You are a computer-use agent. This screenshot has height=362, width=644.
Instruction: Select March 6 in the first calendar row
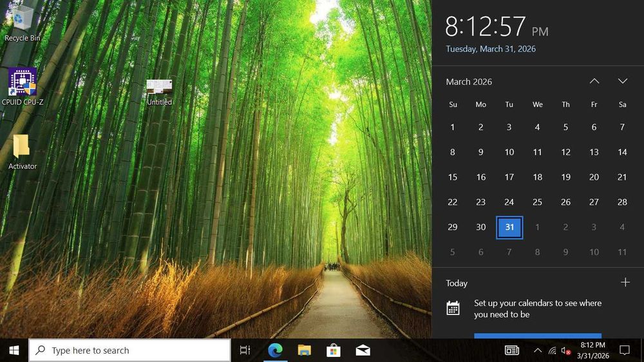coord(594,128)
